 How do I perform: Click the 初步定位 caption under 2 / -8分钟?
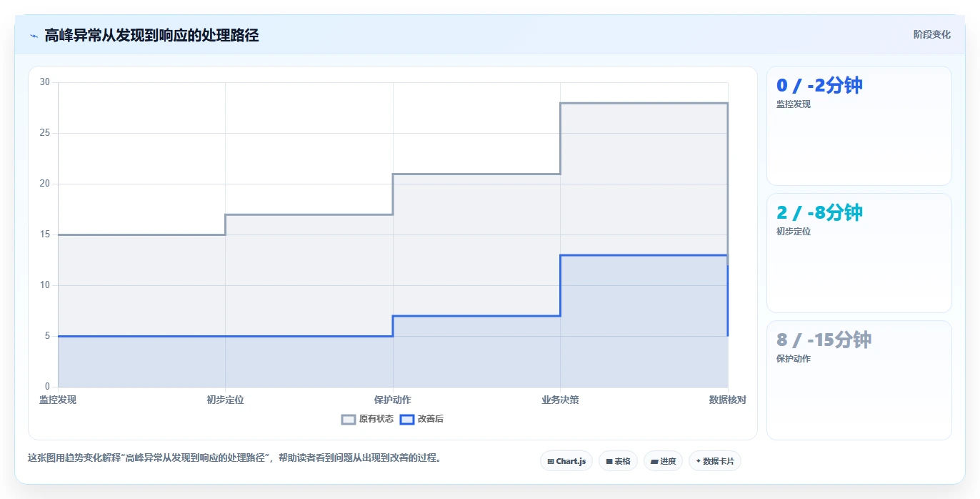(794, 232)
